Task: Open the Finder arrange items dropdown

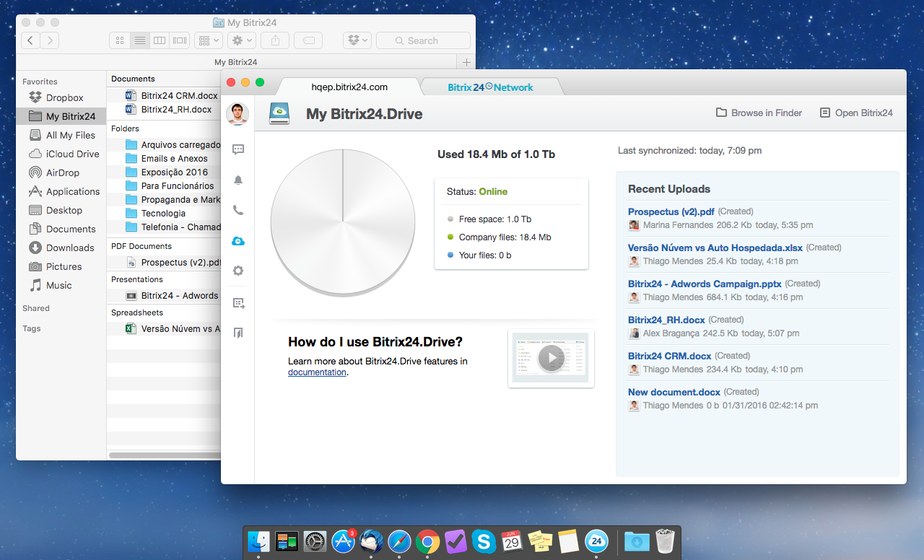Action: click(x=209, y=40)
